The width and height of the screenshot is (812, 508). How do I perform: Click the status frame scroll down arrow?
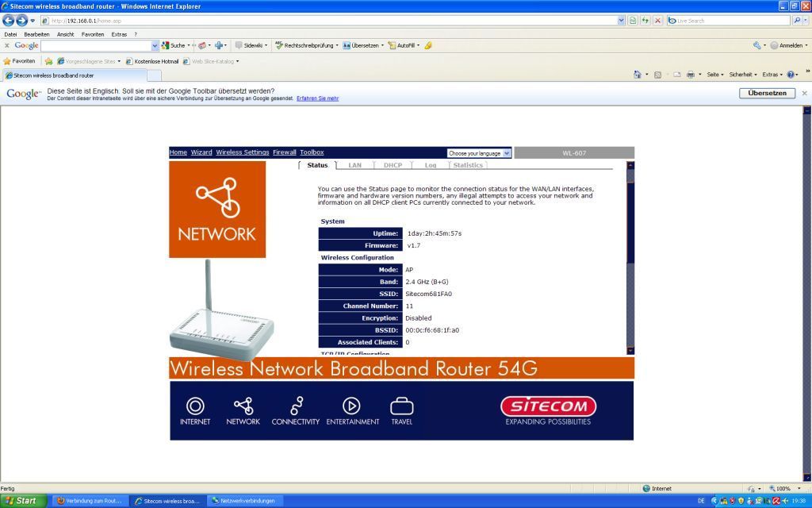pos(630,351)
